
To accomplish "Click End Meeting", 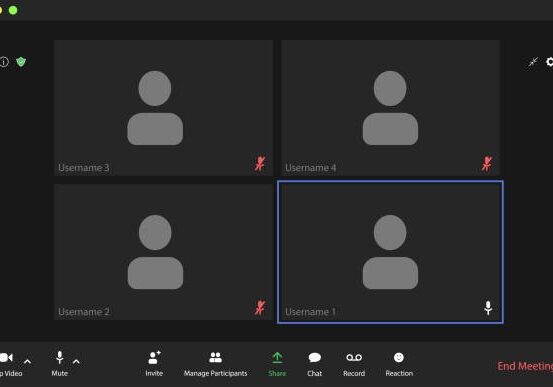I will pyautogui.click(x=525, y=366).
